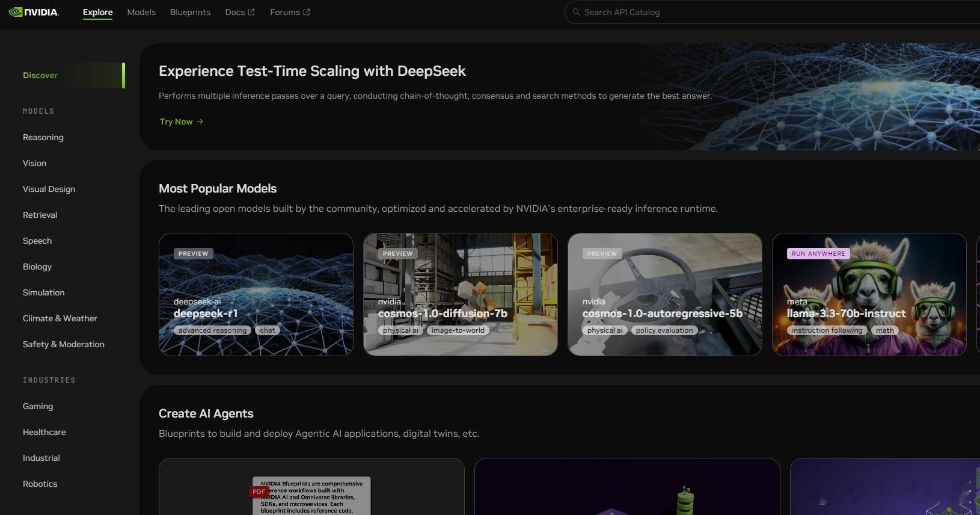Click the RUN ANYWHERE badge
The image size is (980, 515).
818,253
